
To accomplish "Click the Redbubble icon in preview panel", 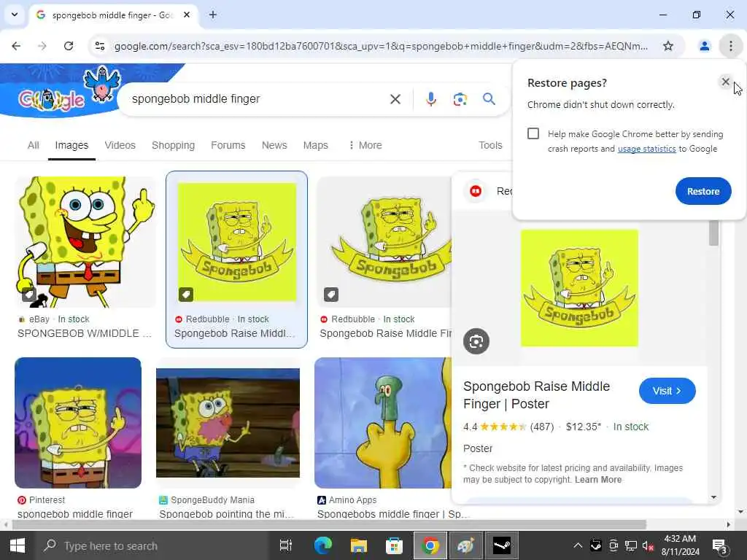I will [x=476, y=191].
